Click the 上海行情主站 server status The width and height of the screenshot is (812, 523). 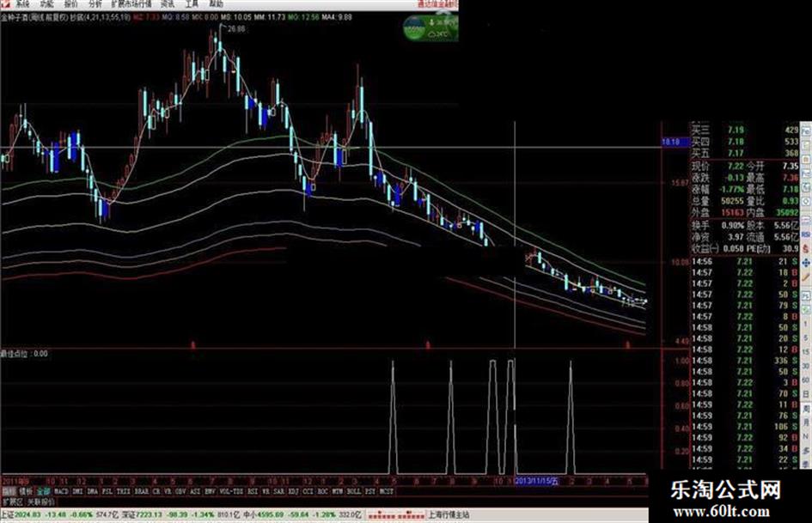(x=449, y=514)
